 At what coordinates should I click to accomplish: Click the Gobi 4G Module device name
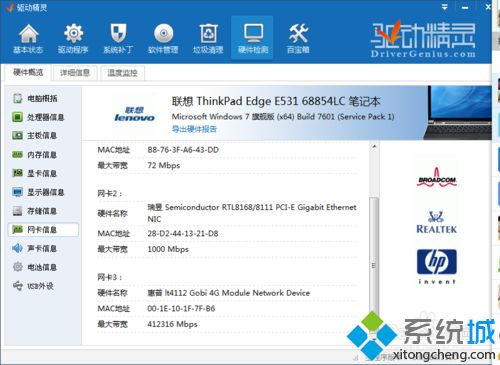229,293
